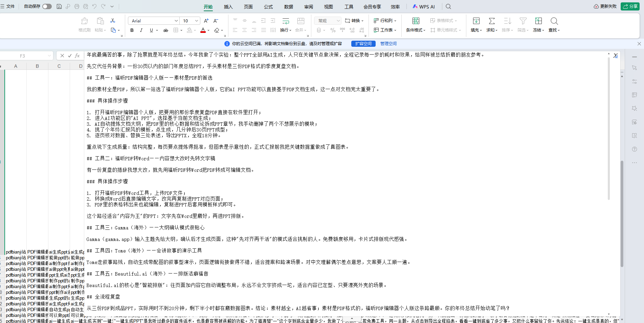Cut selection with the scissors icon
644x323 pixels.
coord(113,21)
